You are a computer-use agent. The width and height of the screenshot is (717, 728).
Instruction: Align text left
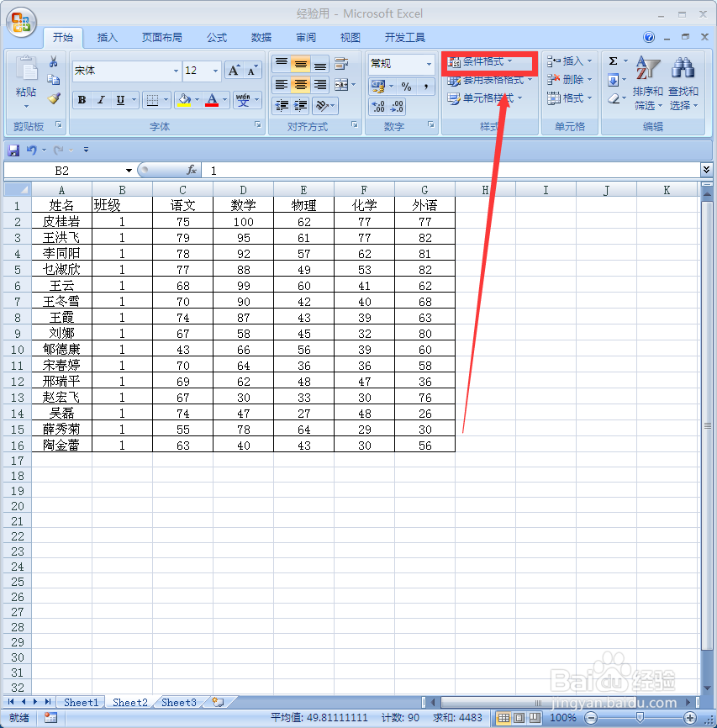pyautogui.click(x=281, y=85)
